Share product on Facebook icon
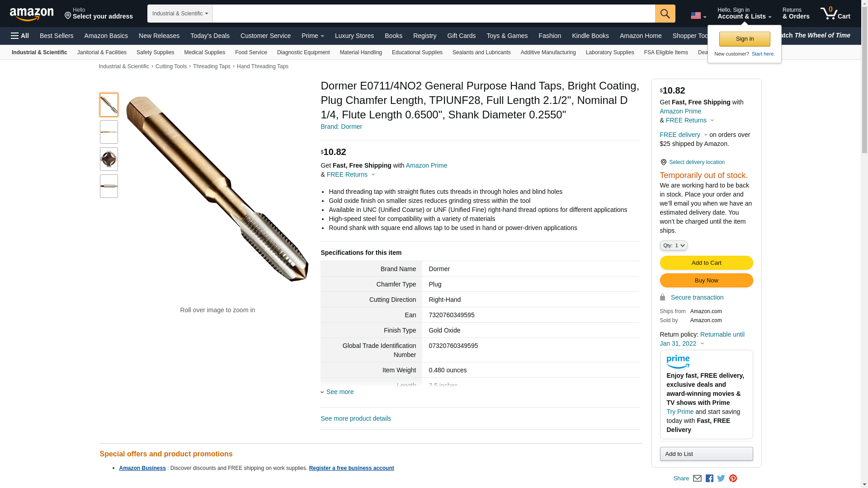 click(709, 478)
